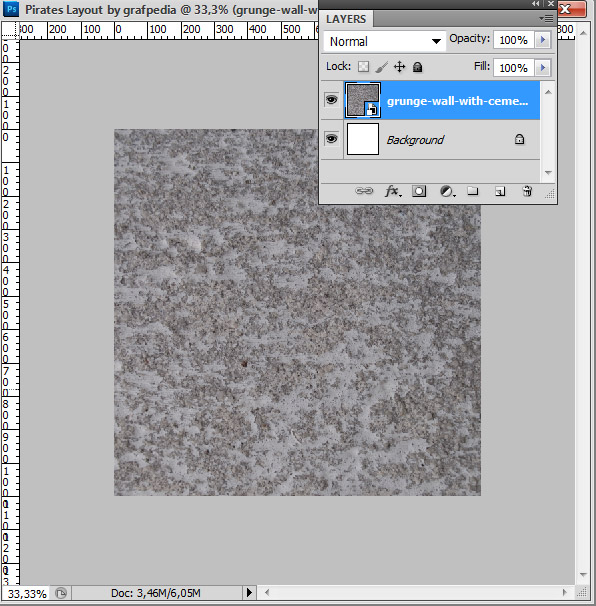Viewport: 596px width, 606px height.
Task: Click the Layers panel resize grip
Action: (550, 194)
